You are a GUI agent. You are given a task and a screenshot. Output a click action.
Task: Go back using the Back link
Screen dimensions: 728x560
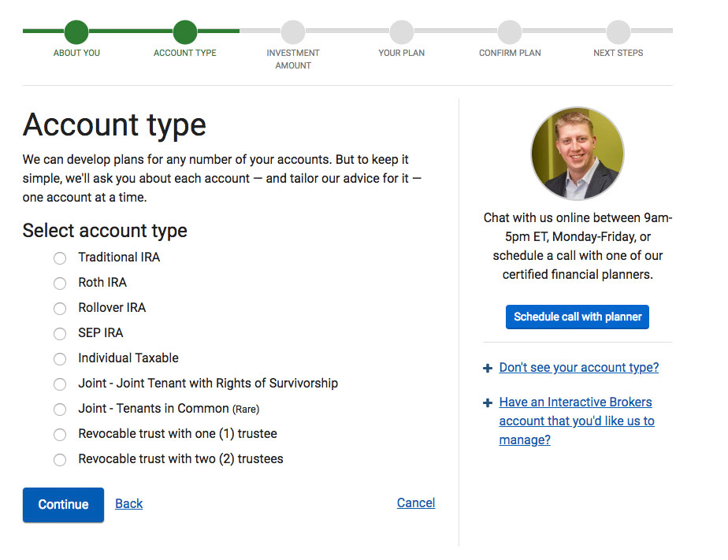[129, 504]
